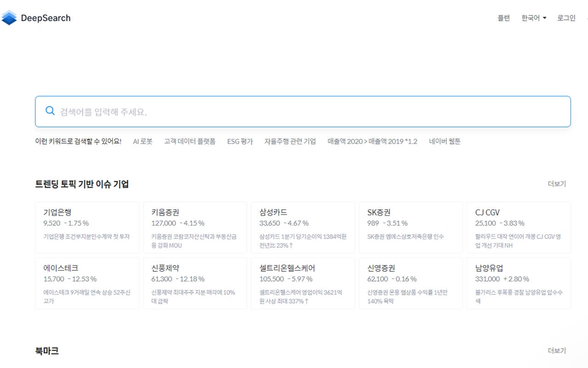The width and height of the screenshot is (588, 368).
Task: Click the 61,300 -12.18% price line
Action: (178, 279)
